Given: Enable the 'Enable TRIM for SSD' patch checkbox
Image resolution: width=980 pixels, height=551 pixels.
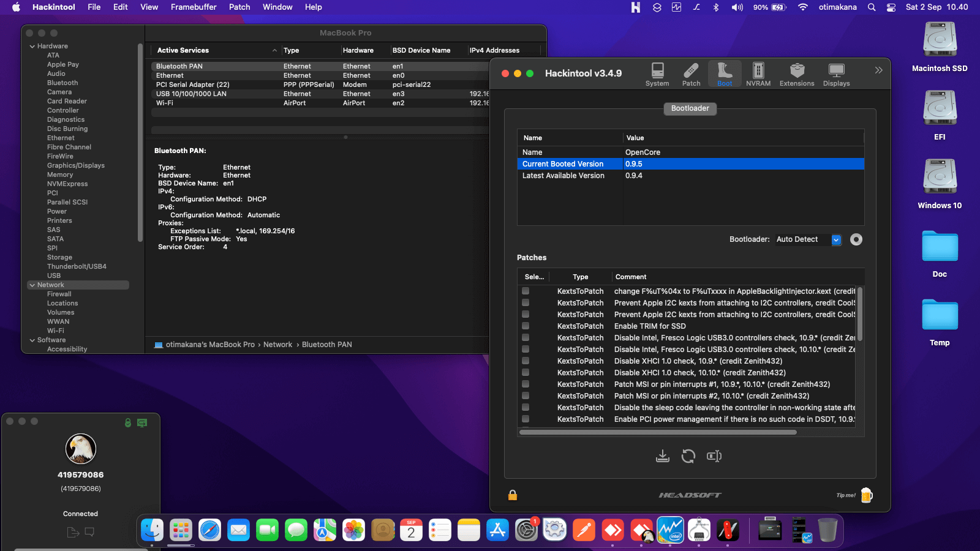Looking at the screenshot, I should [526, 326].
